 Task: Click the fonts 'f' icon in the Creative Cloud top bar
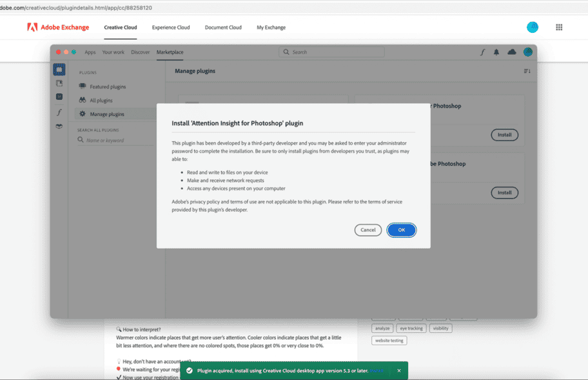(x=482, y=52)
